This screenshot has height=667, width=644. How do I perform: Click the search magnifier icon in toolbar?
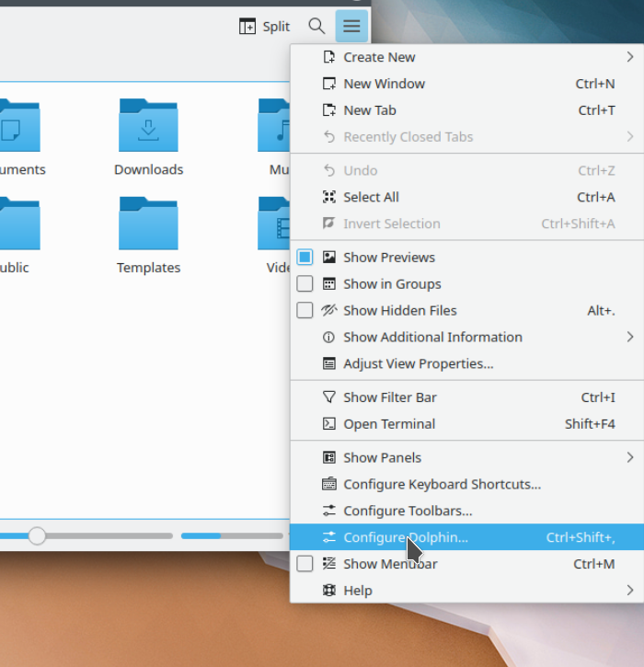316,27
